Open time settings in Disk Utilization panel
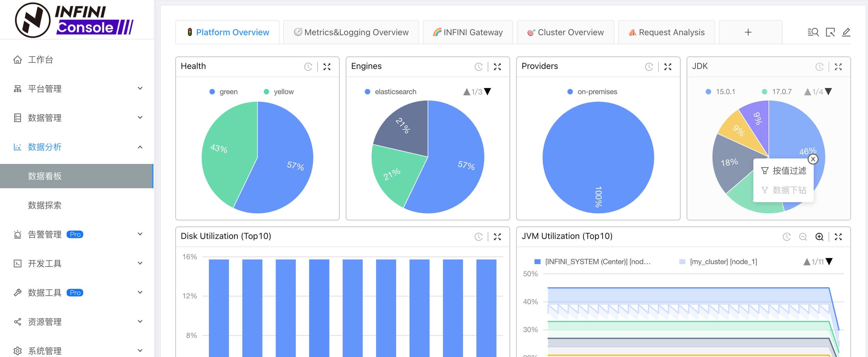The image size is (868, 357). [x=479, y=237]
